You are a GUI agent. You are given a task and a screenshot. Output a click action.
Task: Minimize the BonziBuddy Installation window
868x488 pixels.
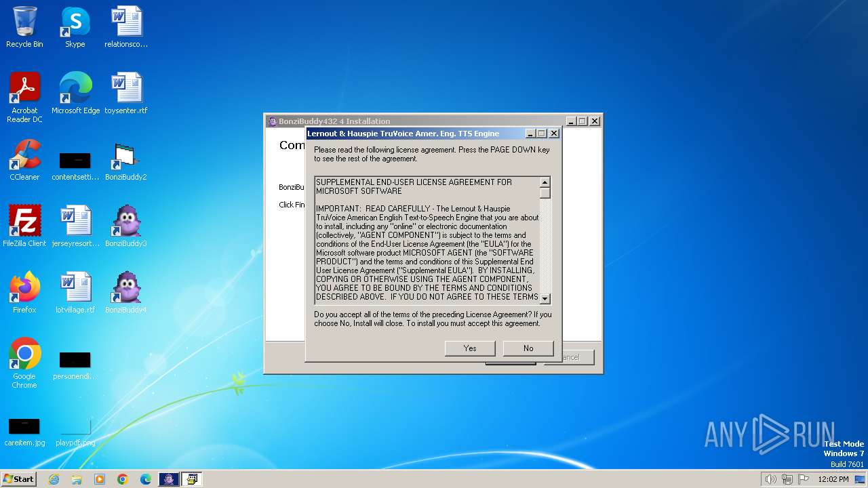[571, 121]
